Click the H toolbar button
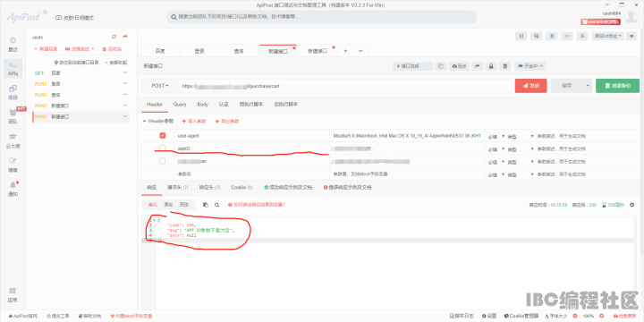Screen dimensions: 644x322 (521, 36)
